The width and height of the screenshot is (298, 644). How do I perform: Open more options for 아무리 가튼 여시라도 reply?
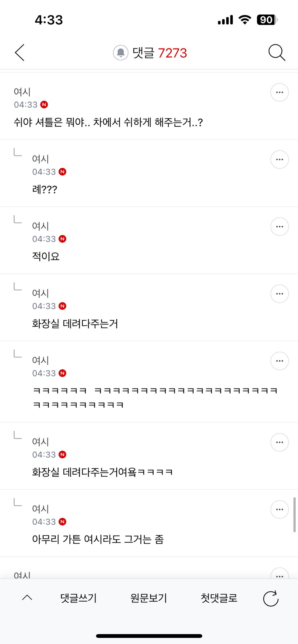279,509
